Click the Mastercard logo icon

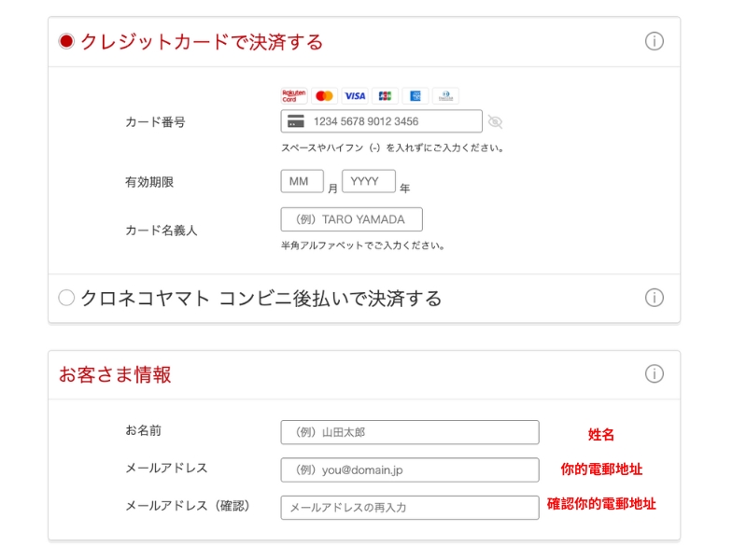(x=324, y=96)
